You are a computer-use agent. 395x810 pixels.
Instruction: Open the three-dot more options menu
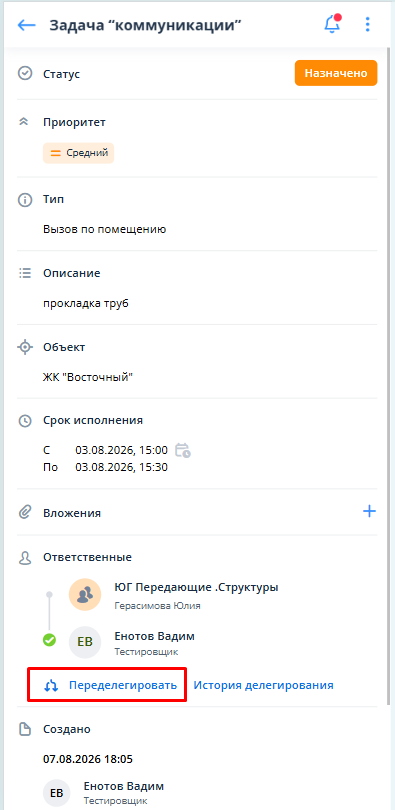(x=368, y=24)
